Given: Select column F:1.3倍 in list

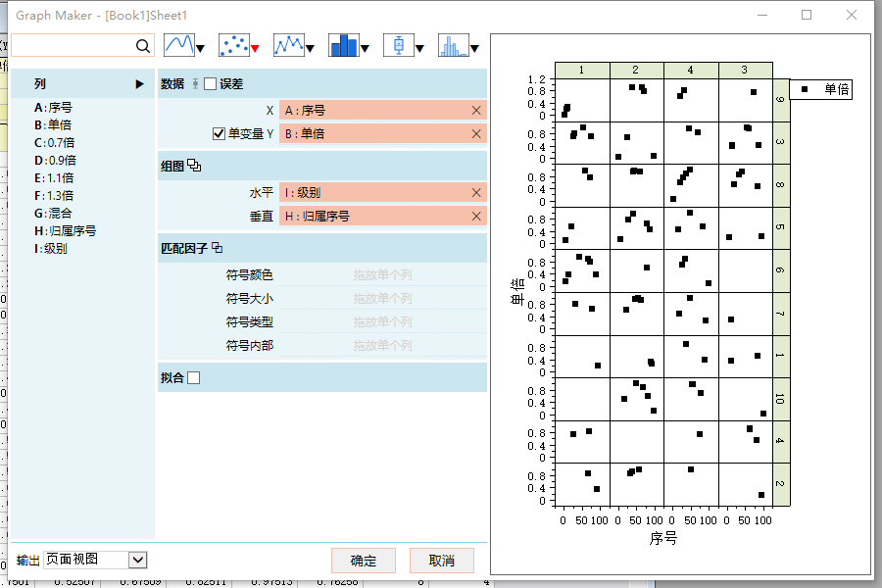Looking at the screenshot, I should [x=54, y=196].
